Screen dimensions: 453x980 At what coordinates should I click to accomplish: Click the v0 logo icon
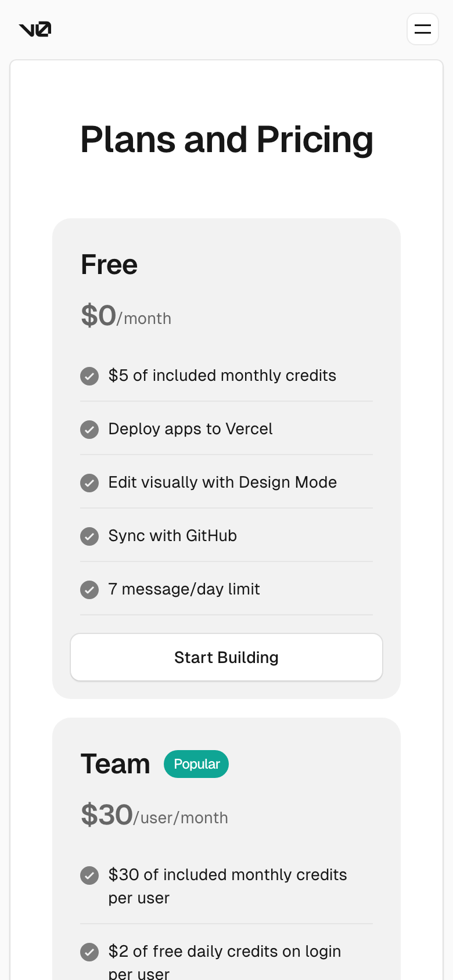35,29
